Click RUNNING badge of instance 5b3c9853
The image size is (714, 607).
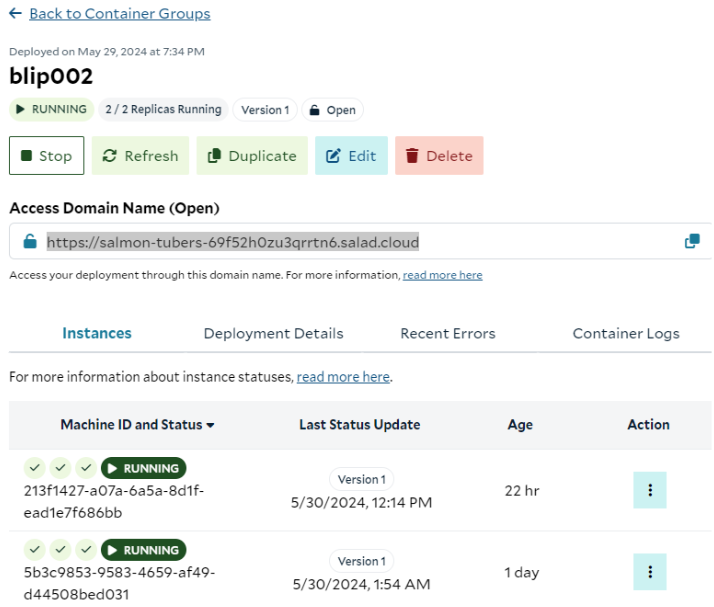coord(143,550)
